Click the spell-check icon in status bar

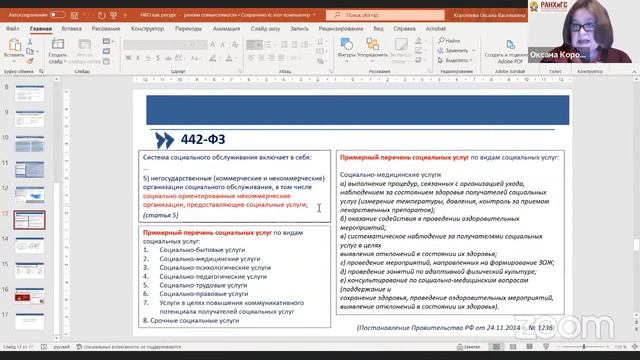click(x=44, y=347)
